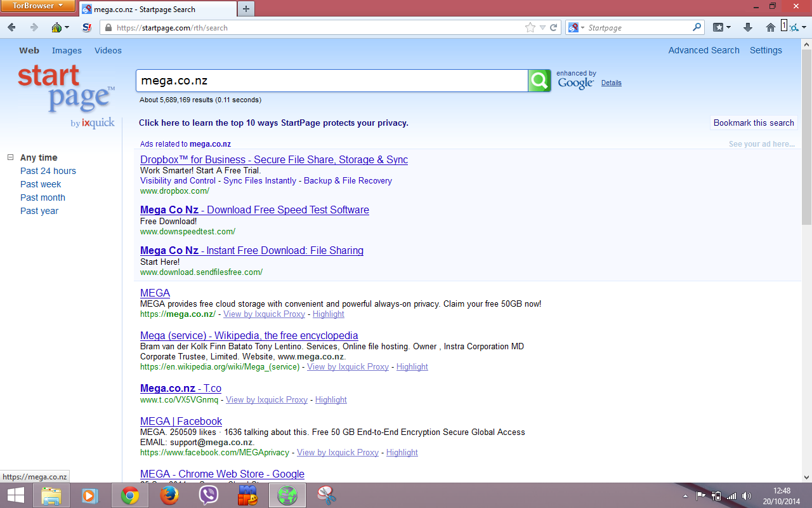The image size is (812, 508).
Task: Click the padlock site identity icon
Action: click(108, 27)
